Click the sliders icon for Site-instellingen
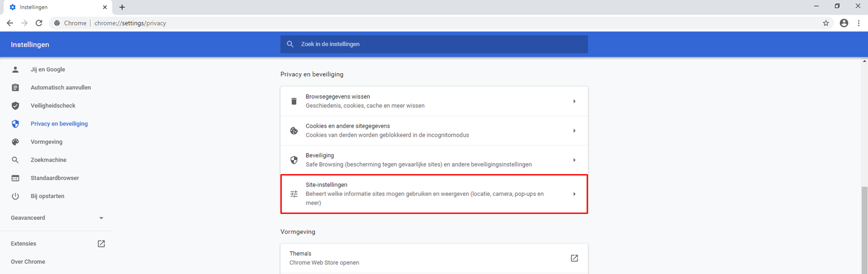The width and height of the screenshot is (868, 274). click(x=294, y=194)
